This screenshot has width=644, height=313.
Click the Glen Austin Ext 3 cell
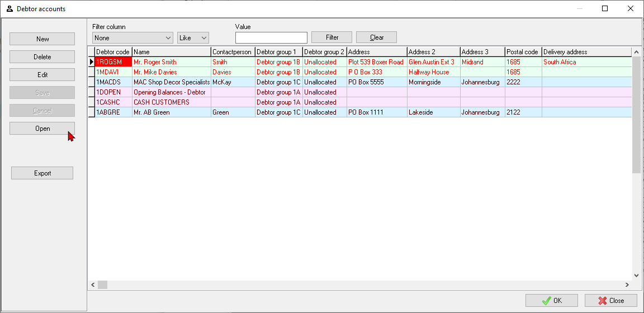tap(434, 62)
